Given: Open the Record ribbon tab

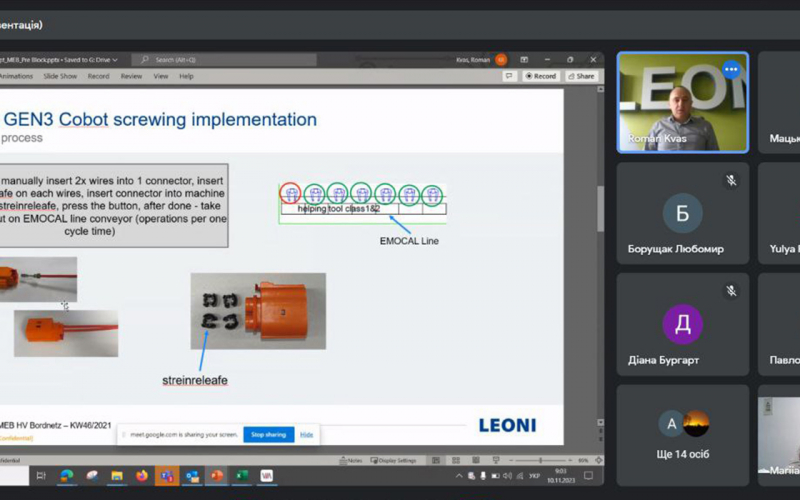Looking at the screenshot, I should point(98,76).
